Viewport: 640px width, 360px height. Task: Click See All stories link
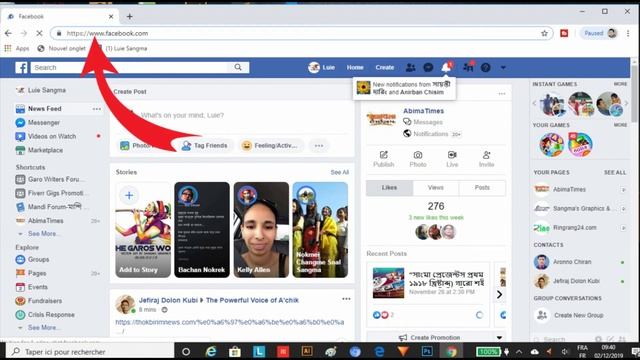pyautogui.click(x=340, y=172)
